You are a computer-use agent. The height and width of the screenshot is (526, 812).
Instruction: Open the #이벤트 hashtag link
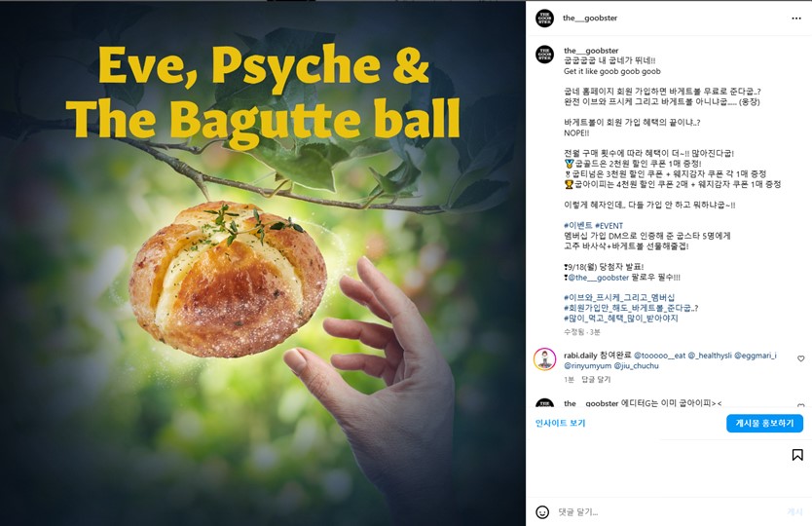click(578, 225)
